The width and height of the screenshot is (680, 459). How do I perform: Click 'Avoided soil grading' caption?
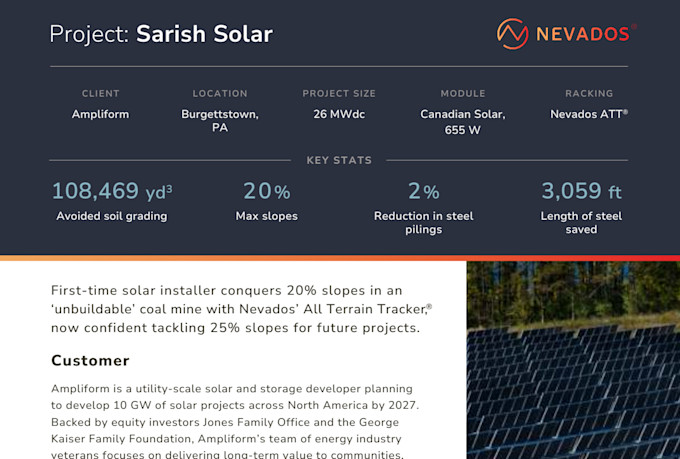coord(111,216)
